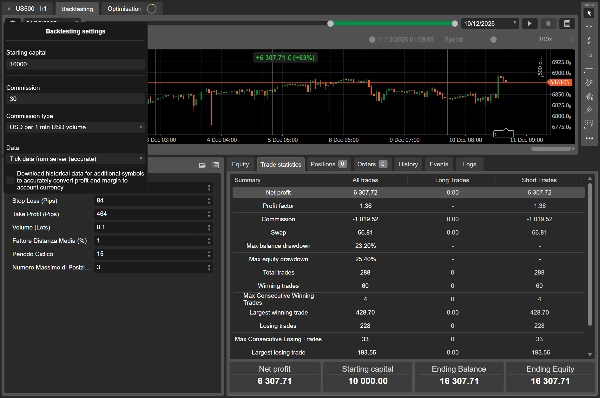Click the orange current price label

point(560,82)
